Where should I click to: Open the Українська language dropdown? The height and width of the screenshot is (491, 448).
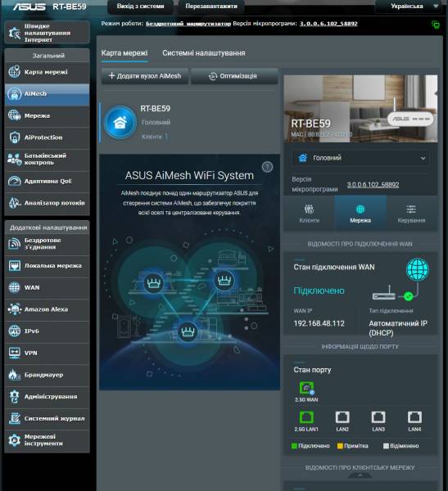408,6
